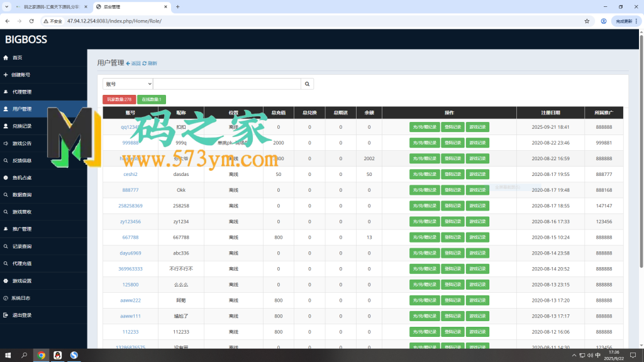Click the person icon beside 代理管理
This screenshot has width=644, height=362.
(6, 92)
